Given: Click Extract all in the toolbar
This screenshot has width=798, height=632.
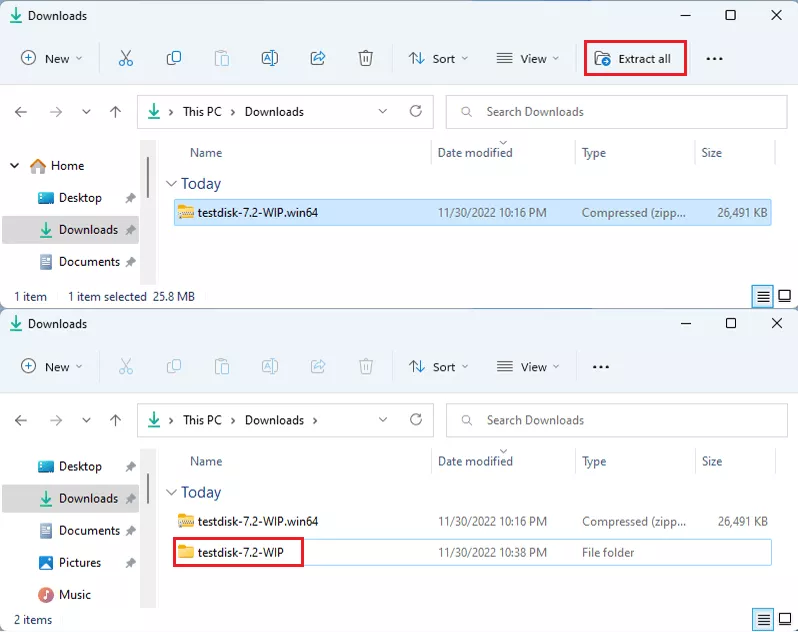Looking at the screenshot, I should point(634,59).
